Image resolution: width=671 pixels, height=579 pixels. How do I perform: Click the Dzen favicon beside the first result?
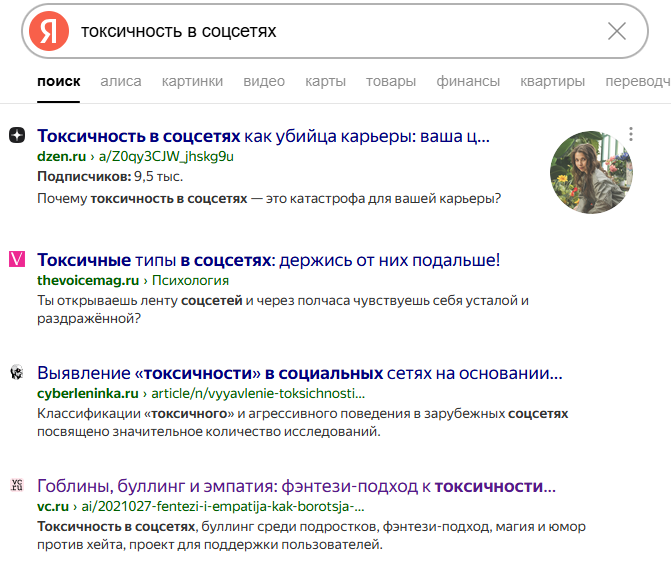(x=17, y=136)
